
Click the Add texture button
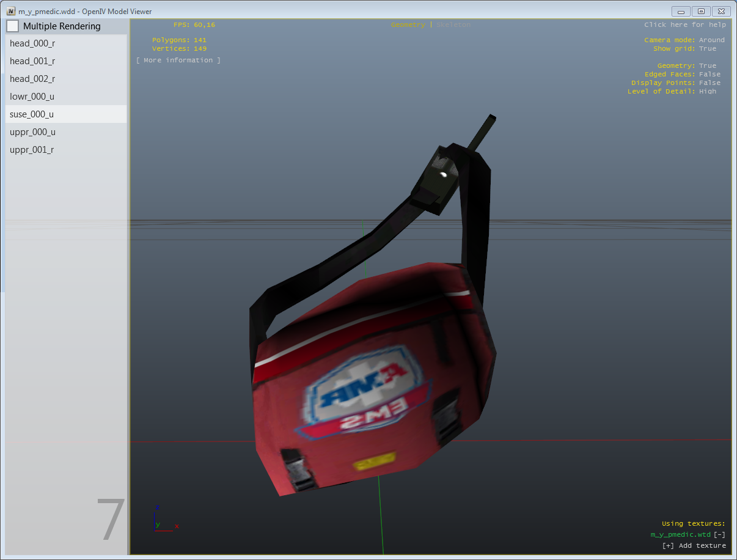click(694, 546)
